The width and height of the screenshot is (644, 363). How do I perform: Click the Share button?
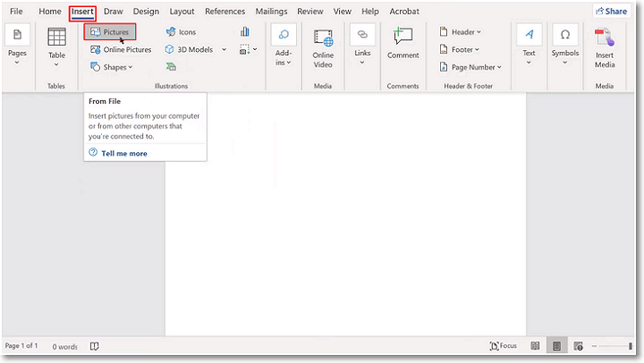click(x=612, y=12)
